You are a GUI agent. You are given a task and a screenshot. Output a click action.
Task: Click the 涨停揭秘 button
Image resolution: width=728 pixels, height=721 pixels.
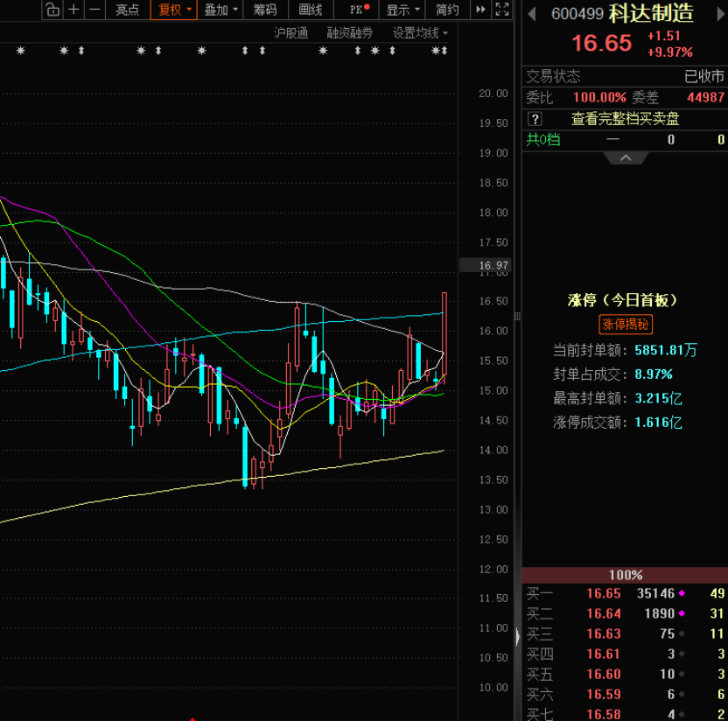[626, 324]
